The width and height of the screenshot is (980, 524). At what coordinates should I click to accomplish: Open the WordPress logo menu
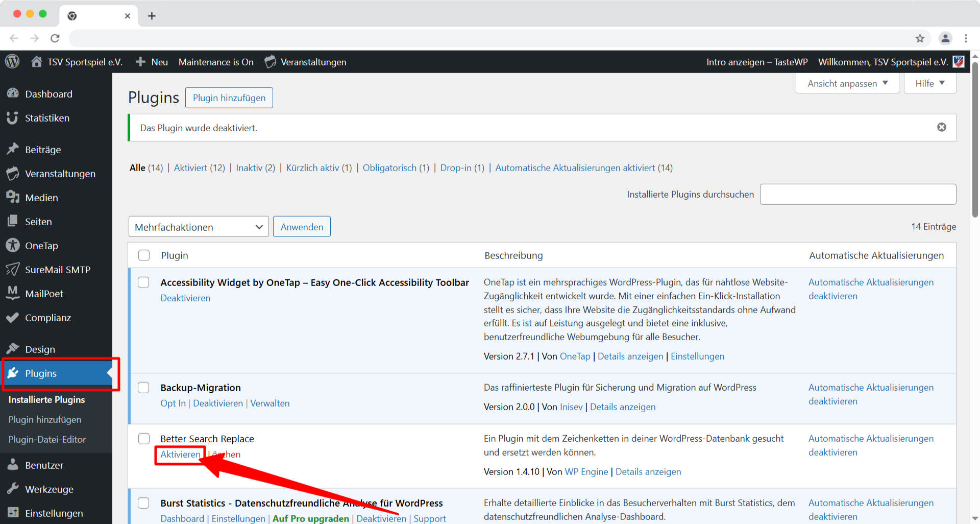(12, 62)
